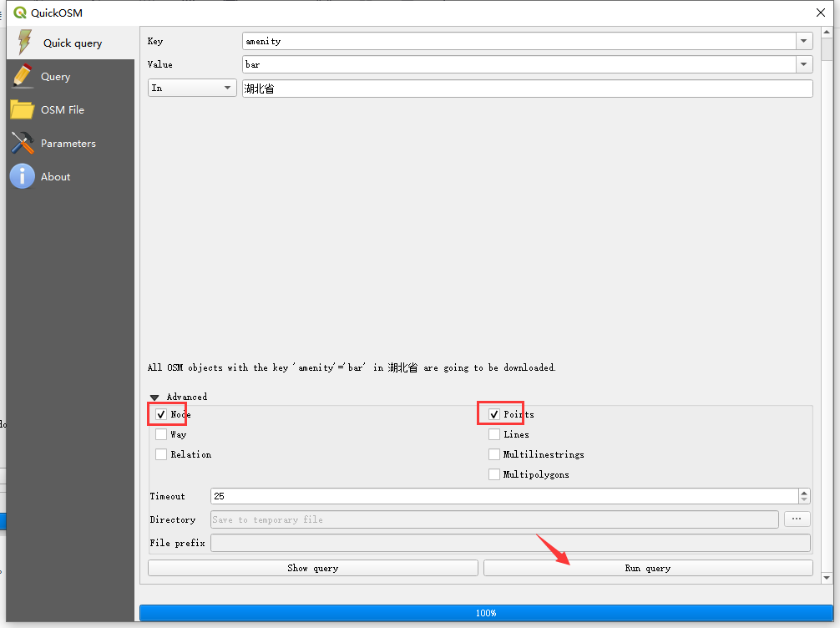Click the QuickOSM logo in title bar
This screenshot has width=840, height=628.
20,13
